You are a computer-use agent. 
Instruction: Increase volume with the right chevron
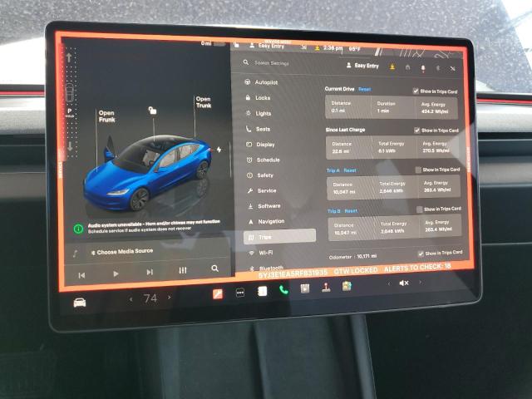(x=420, y=282)
